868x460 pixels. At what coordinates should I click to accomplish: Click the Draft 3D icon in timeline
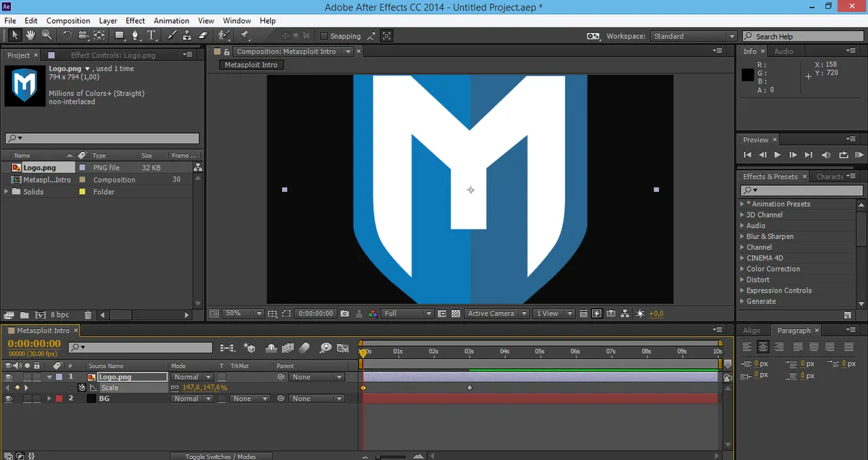250,348
